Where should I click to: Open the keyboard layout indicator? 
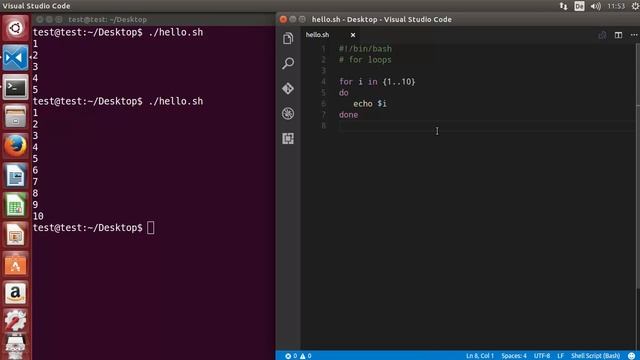point(579,6)
